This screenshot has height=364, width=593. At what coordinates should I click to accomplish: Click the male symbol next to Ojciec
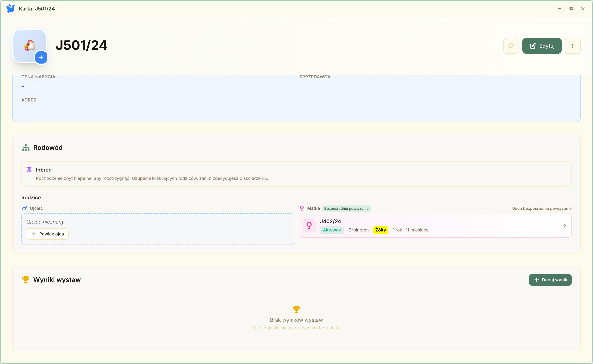[x=25, y=208]
